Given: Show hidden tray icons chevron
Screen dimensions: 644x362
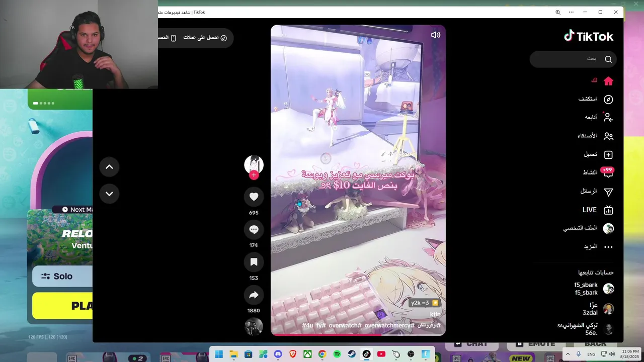Looking at the screenshot, I should pos(568,354).
